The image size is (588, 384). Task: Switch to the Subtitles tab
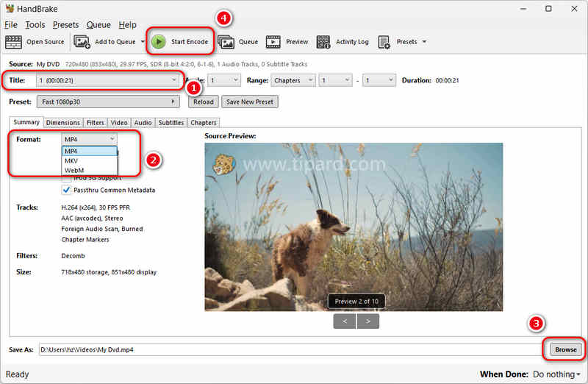[171, 122]
